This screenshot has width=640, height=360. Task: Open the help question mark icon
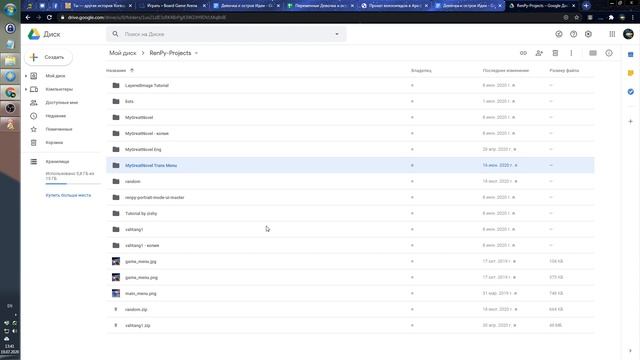[x=573, y=34]
